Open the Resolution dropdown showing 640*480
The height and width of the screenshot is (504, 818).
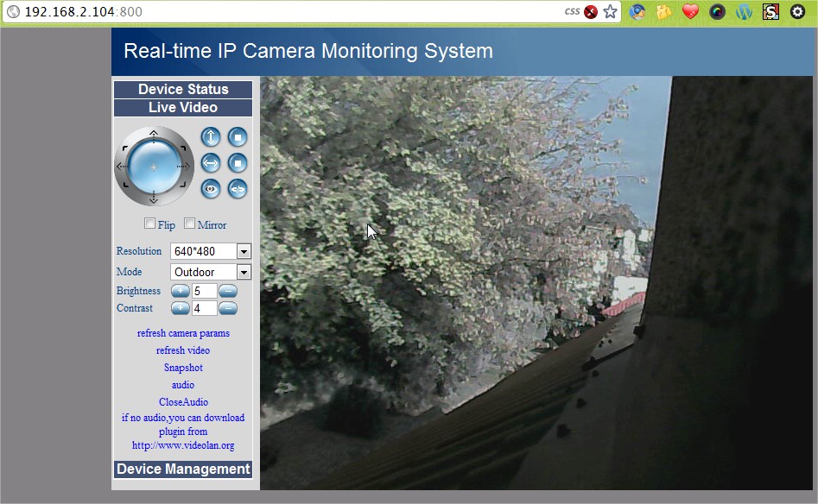210,251
